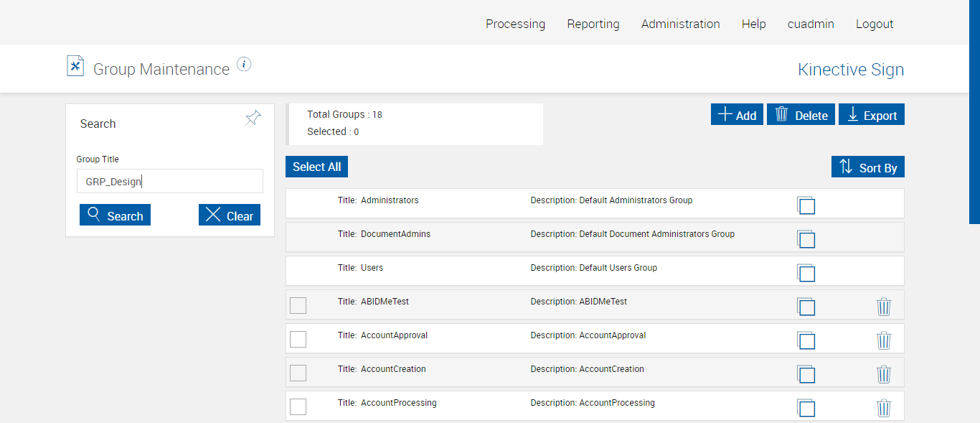Delete ABIDMeTest using its trash icon
The image size is (980, 423).
tap(884, 307)
